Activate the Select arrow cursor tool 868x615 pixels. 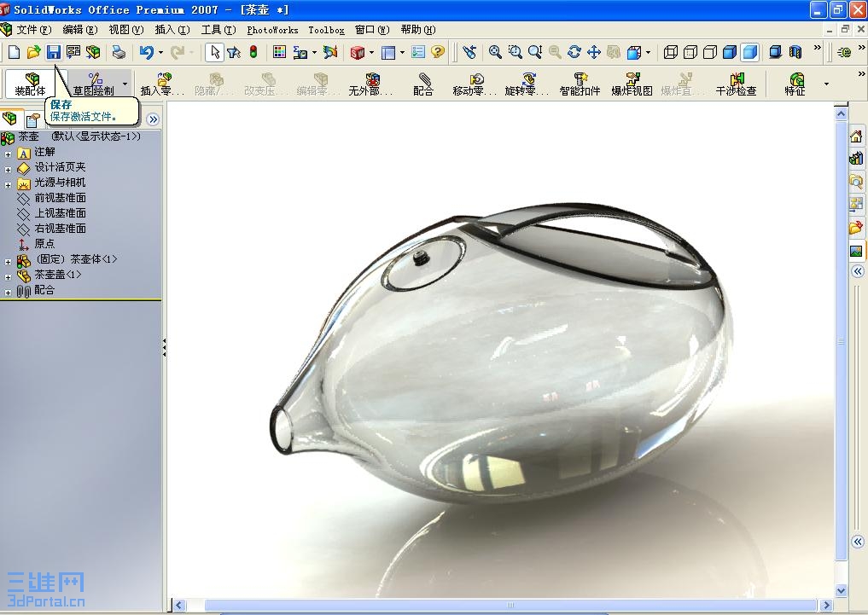point(214,52)
